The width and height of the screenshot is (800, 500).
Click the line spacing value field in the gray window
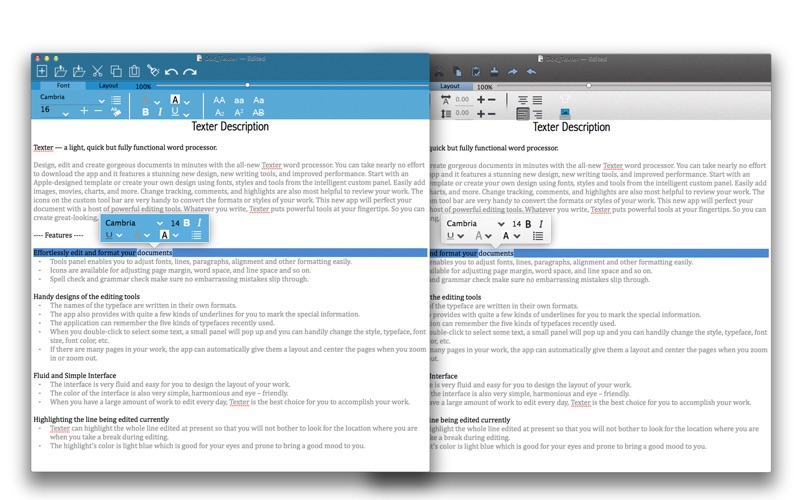pos(462,113)
